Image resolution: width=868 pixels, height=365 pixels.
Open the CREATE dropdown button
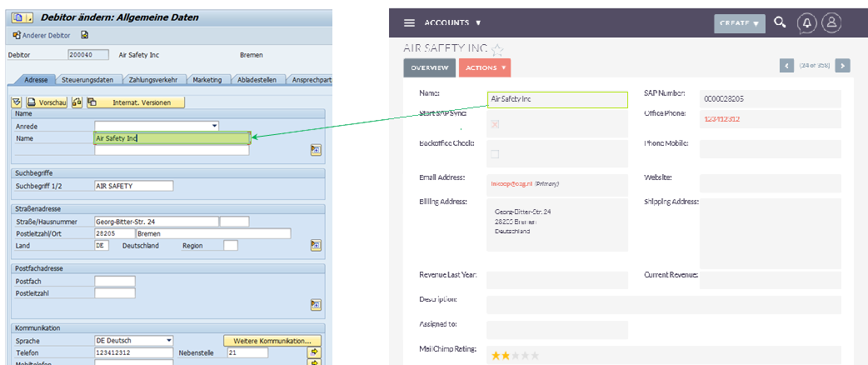(740, 23)
